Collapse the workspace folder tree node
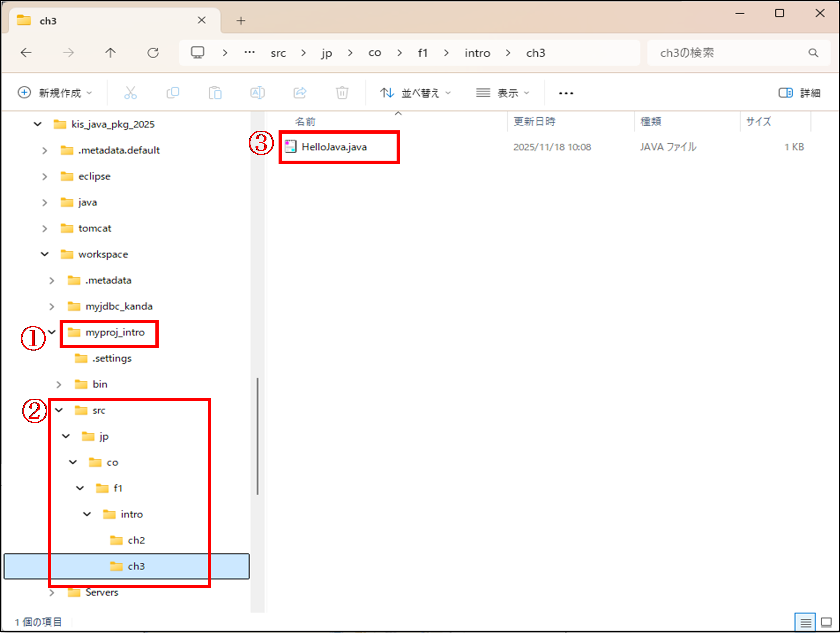Image resolution: width=840 pixels, height=633 pixels. (x=45, y=254)
